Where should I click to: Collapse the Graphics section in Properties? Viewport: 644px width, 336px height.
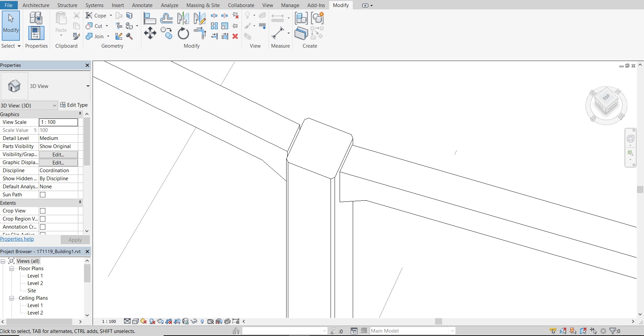[80, 114]
